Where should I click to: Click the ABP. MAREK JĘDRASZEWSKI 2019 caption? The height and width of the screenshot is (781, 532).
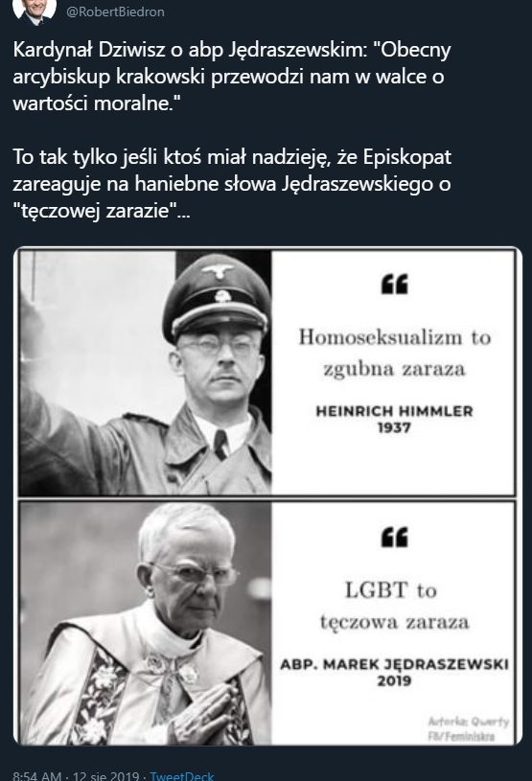tap(394, 672)
